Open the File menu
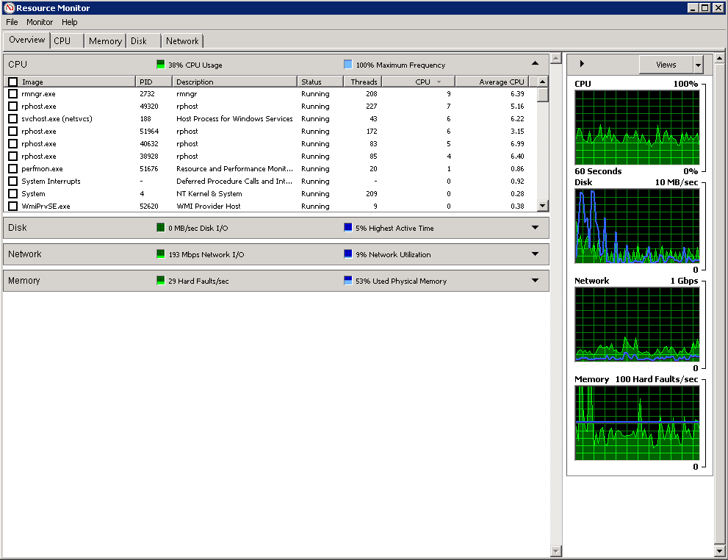This screenshot has height=560, width=728. (12, 22)
